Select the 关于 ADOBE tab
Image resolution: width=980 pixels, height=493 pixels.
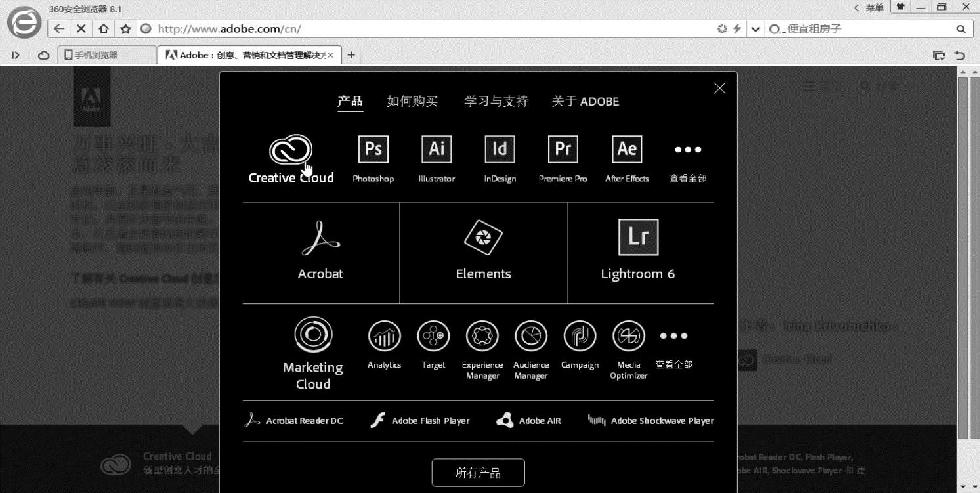pyautogui.click(x=586, y=101)
